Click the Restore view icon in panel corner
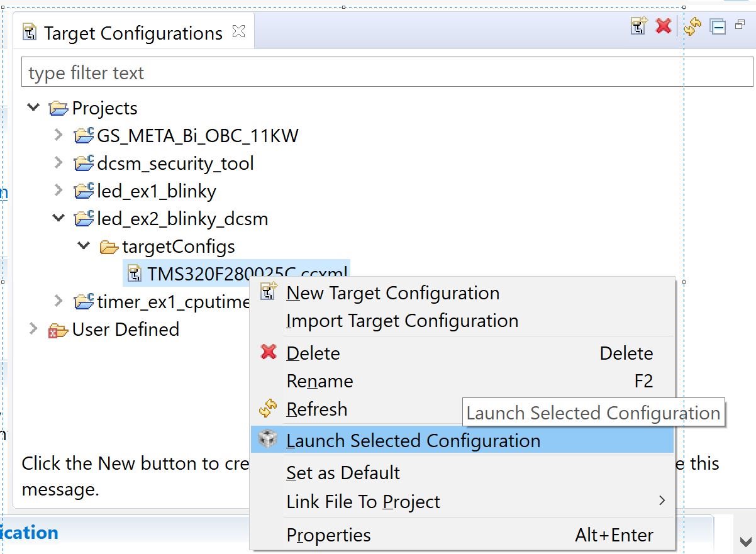The image size is (756, 554). coord(740,25)
